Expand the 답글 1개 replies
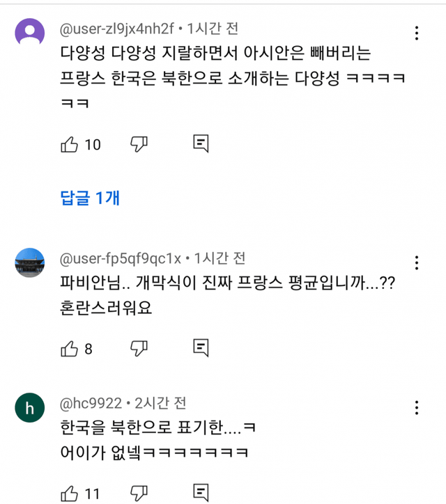The height and width of the screenshot is (504, 446). [x=89, y=198]
